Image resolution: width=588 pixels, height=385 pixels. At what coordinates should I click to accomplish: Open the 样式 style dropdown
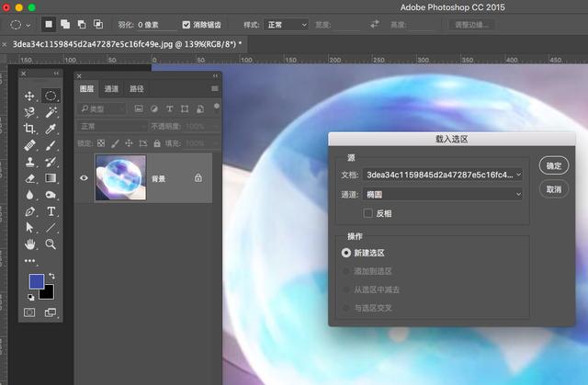[286, 25]
